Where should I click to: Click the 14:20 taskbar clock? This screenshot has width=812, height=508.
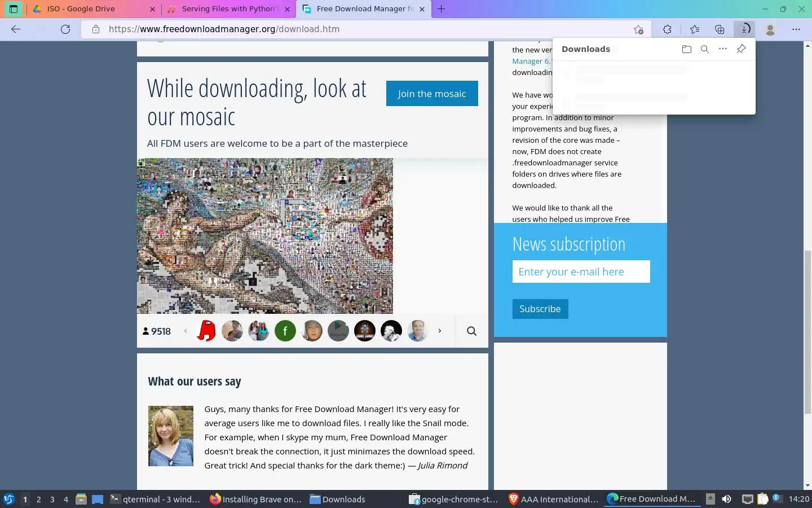(x=798, y=499)
